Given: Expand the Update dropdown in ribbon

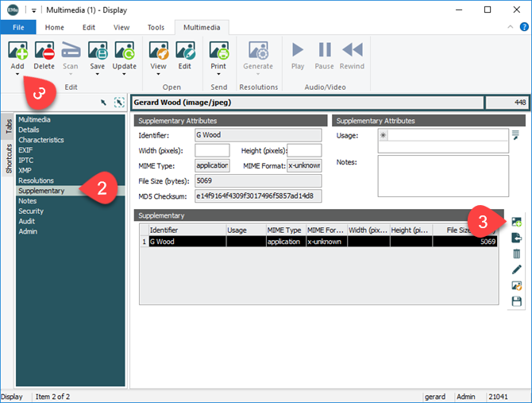Looking at the screenshot, I should click(x=125, y=75).
